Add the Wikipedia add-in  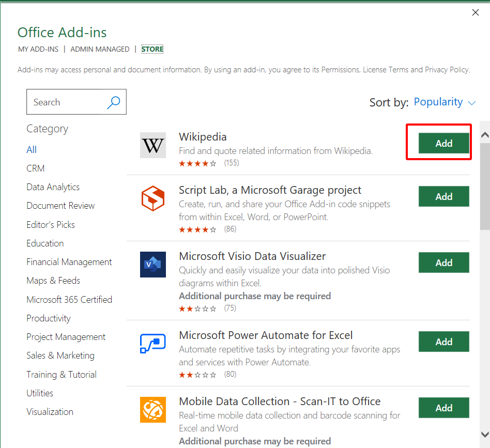tap(443, 143)
